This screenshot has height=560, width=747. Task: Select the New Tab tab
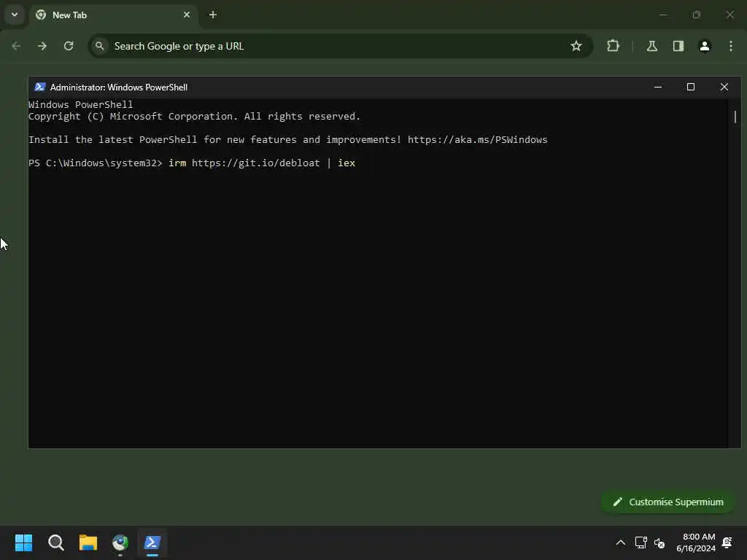click(113, 15)
